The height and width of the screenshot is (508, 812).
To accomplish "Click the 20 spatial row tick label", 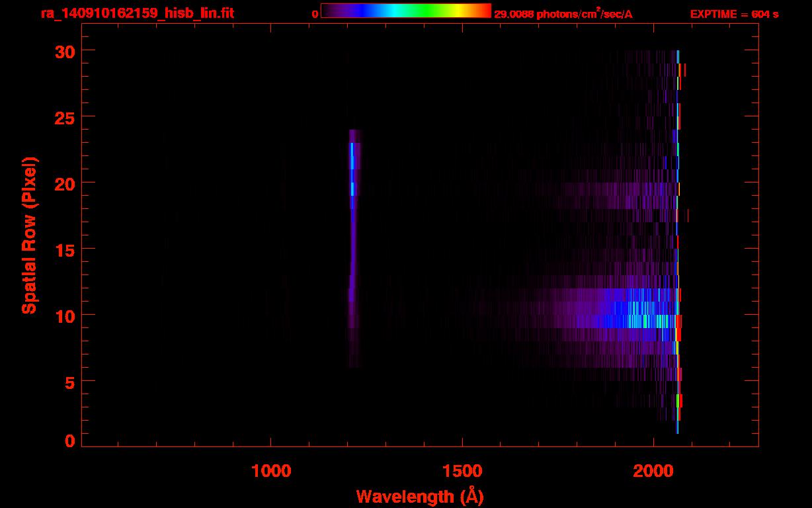I will (65, 183).
